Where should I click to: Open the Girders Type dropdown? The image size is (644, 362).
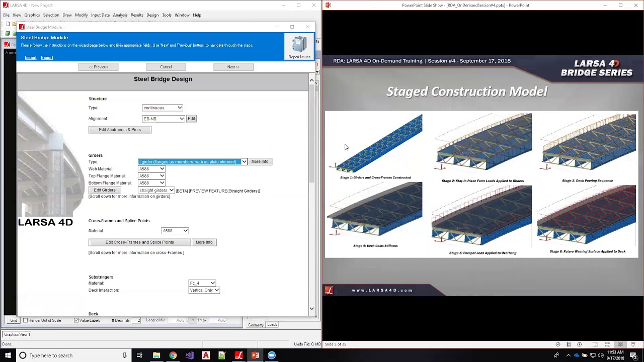[193, 161]
